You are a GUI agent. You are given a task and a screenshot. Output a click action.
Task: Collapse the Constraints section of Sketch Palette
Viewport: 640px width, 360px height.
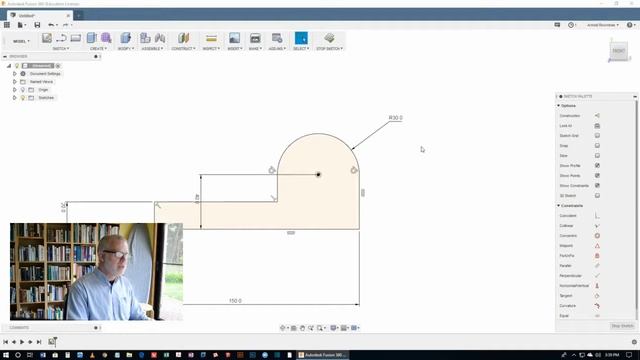[559, 206]
